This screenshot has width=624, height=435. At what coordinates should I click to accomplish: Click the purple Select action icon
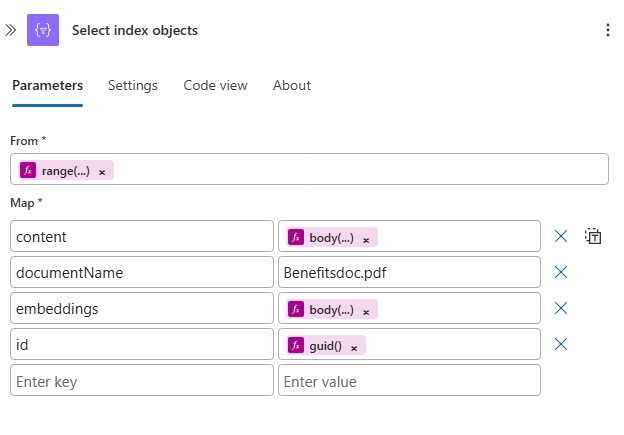pos(43,30)
